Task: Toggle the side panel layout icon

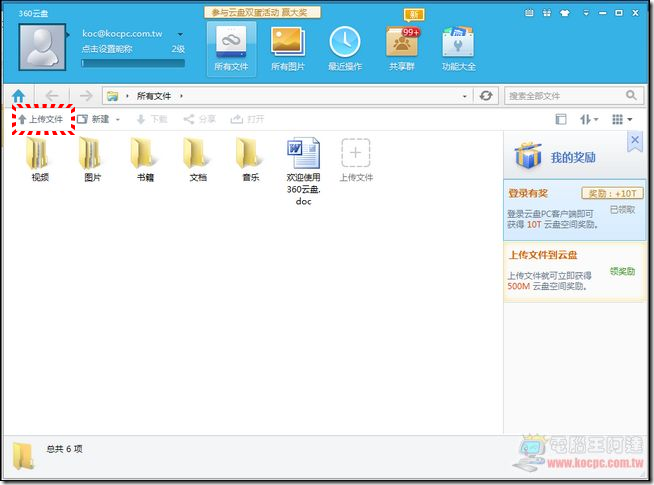Action: pos(561,119)
